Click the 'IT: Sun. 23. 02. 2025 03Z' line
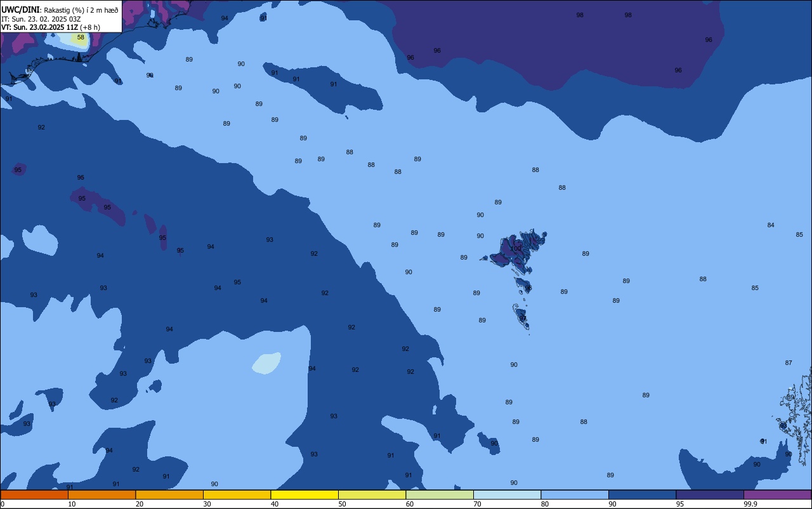Viewport: 812px width, 509px height. (41, 19)
